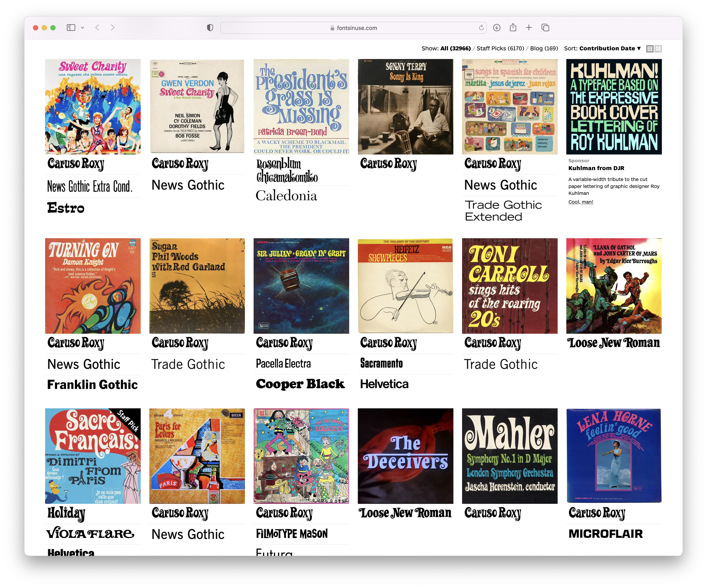Show Blog (169) posts
Viewport: 707px width, 588px height.
point(544,48)
